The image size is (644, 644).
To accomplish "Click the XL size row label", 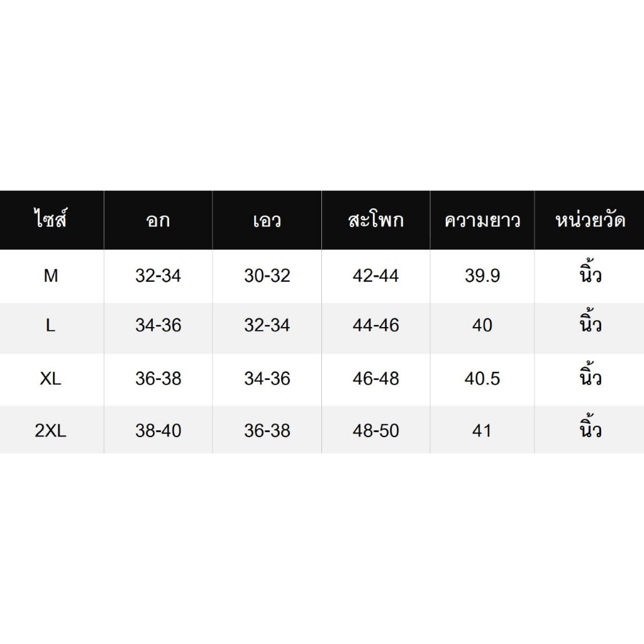I will (x=51, y=379).
